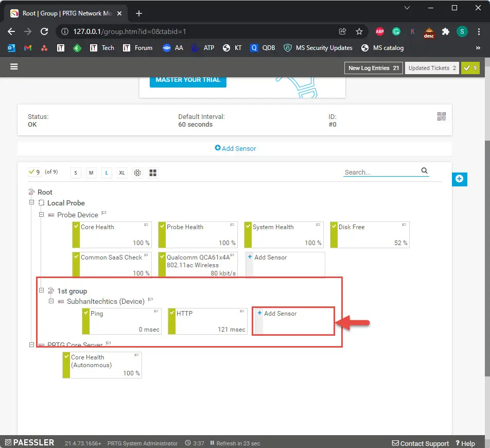Open the tab search dropdown arrow
This screenshot has width=490, height=448.
(x=407, y=8)
